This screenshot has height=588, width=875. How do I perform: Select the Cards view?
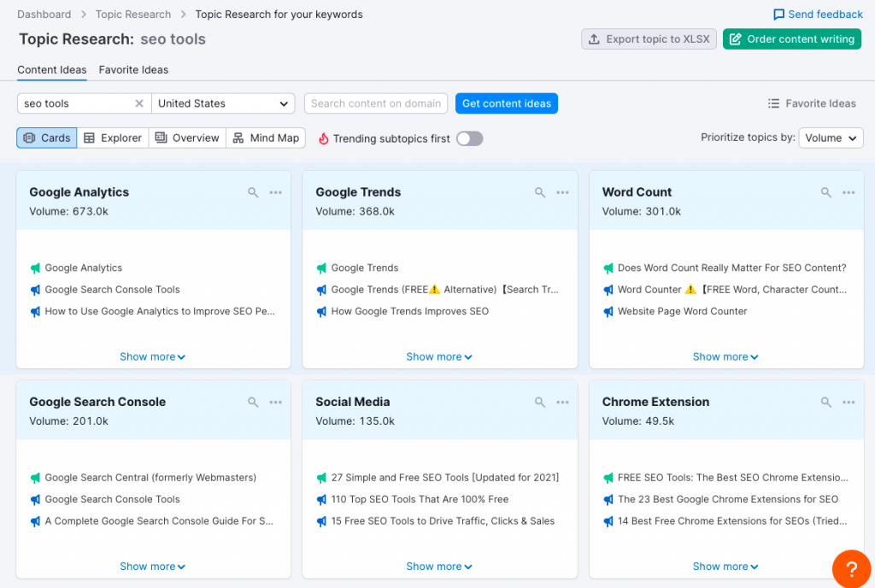[x=46, y=138]
